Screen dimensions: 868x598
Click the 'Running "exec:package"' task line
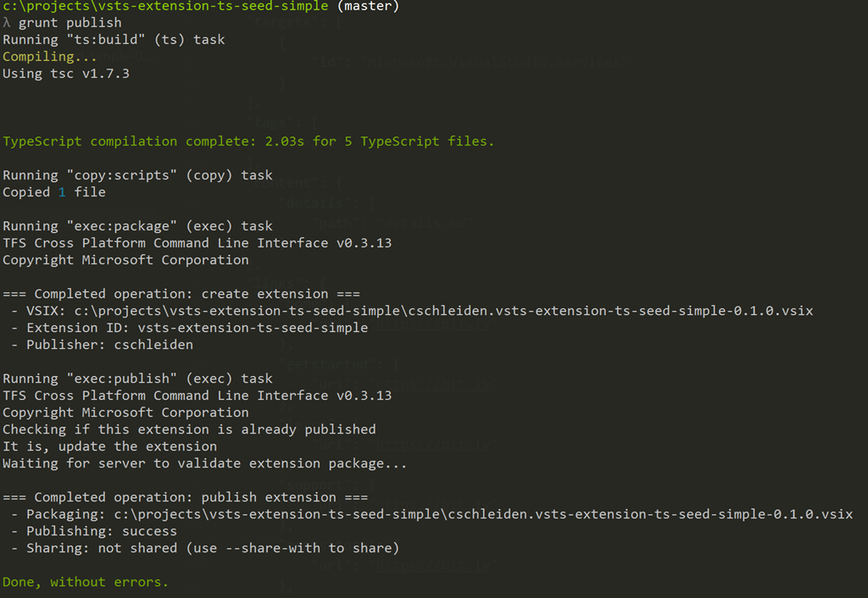pos(138,226)
